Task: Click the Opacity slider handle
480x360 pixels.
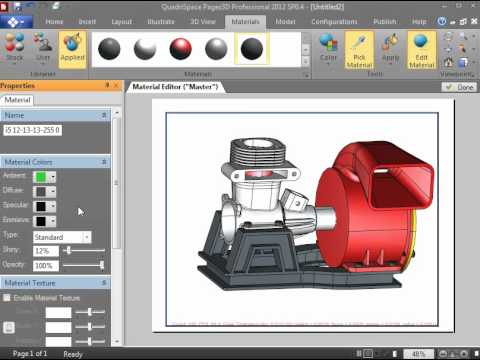Action: (x=102, y=265)
